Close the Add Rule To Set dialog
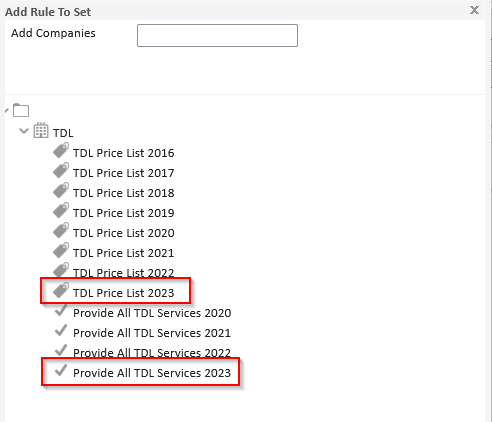492x422 pixels. 474,10
